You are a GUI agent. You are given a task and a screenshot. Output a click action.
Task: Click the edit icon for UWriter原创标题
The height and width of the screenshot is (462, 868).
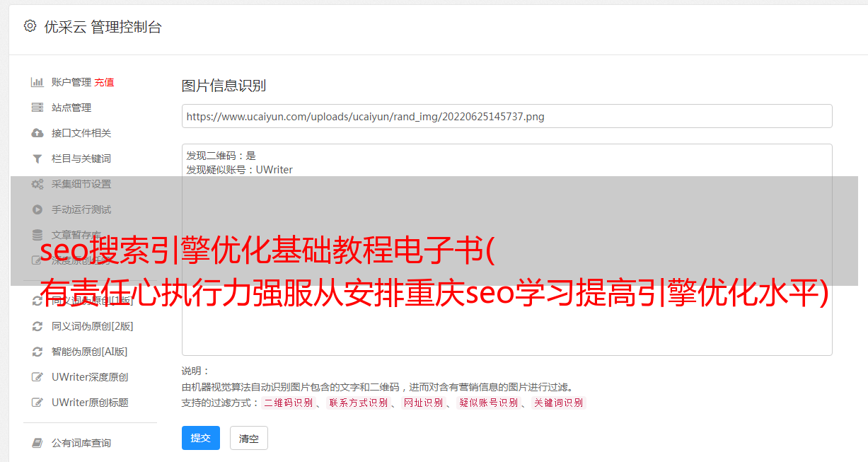[37, 403]
